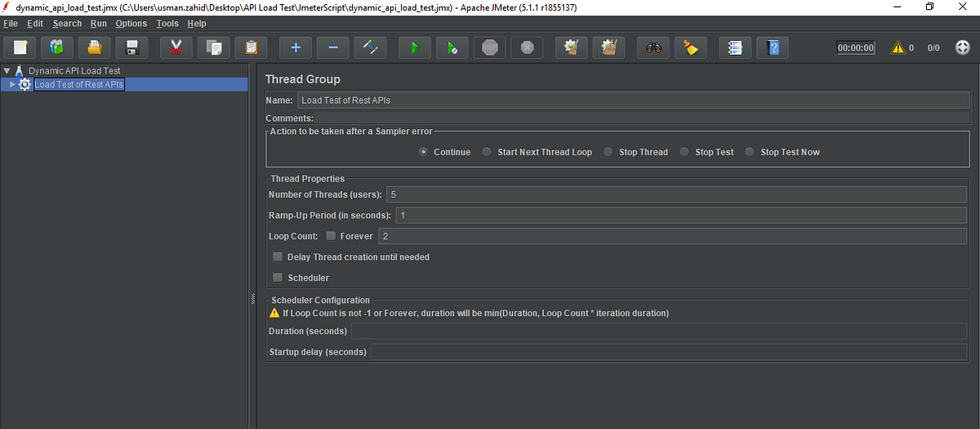Click the Loop Count value field
The width and height of the screenshot is (980, 429).
point(673,236)
